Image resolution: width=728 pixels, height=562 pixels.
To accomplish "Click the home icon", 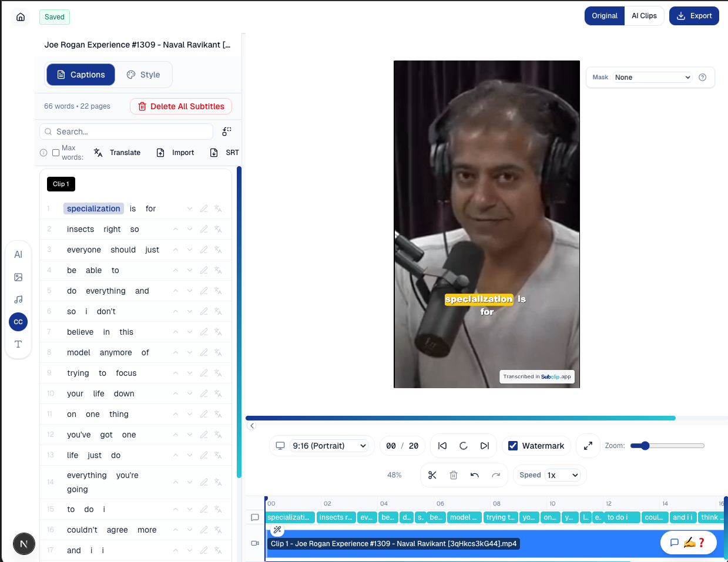I will [21, 17].
